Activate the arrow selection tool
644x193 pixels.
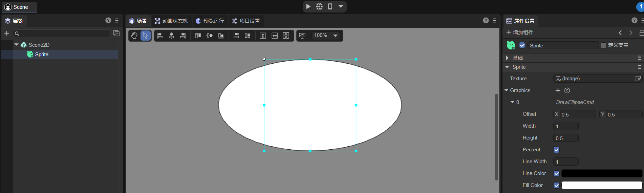146,36
